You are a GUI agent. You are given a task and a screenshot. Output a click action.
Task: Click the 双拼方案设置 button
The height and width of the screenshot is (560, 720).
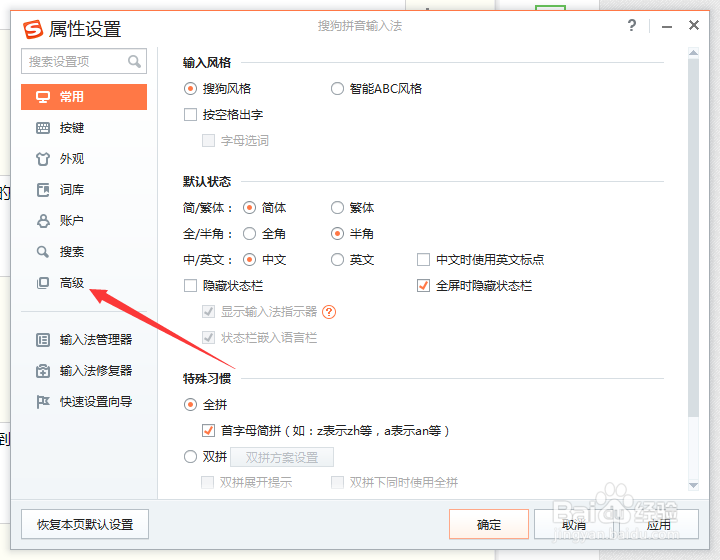click(282, 457)
